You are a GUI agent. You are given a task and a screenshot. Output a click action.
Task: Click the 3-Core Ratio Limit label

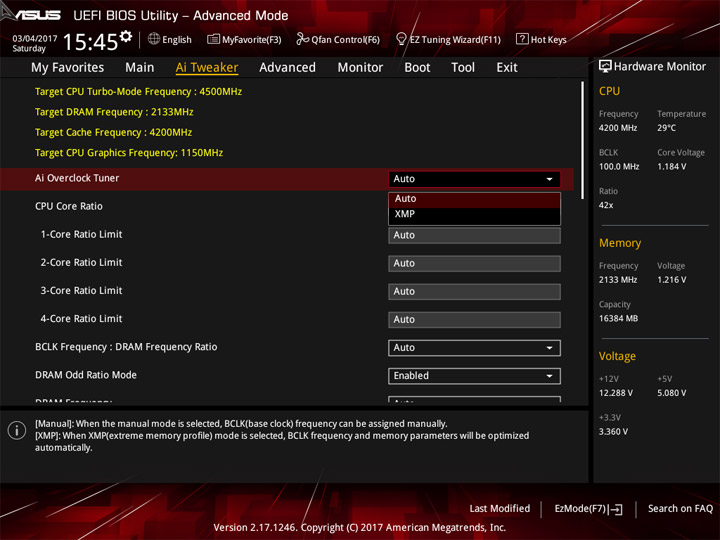pos(81,290)
